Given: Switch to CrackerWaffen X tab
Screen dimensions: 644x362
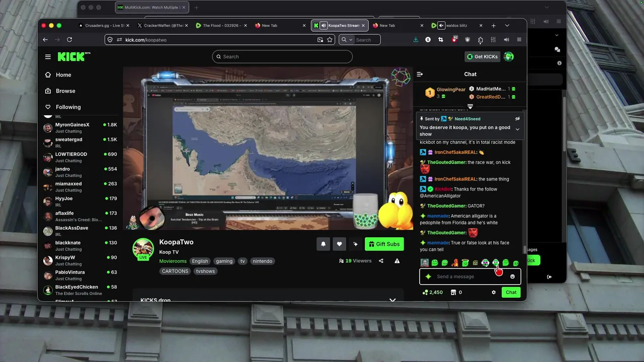Looking at the screenshot, I should 162,26.
